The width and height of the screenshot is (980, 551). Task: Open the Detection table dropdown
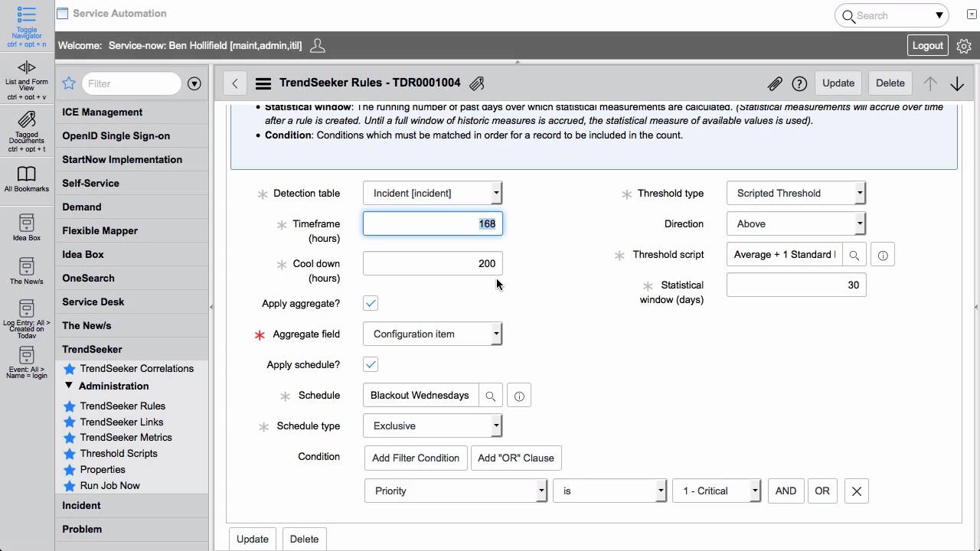(433, 194)
